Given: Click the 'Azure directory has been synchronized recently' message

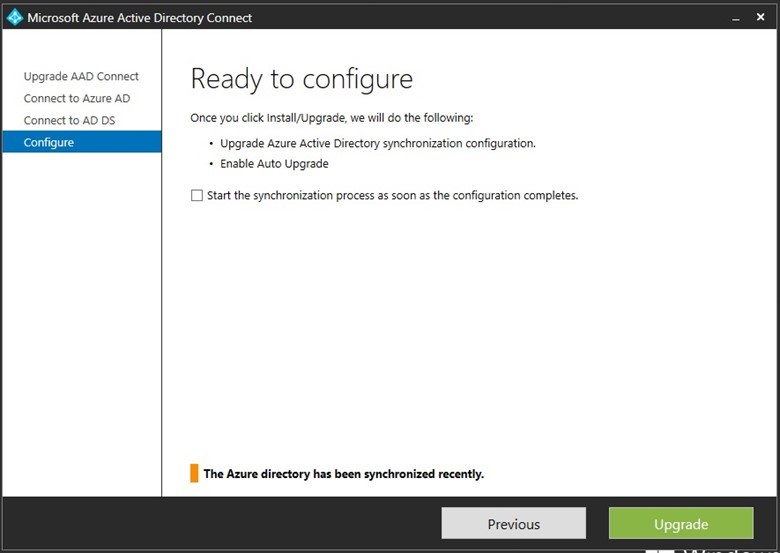Looking at the screenshot, I should coord(343,474).
